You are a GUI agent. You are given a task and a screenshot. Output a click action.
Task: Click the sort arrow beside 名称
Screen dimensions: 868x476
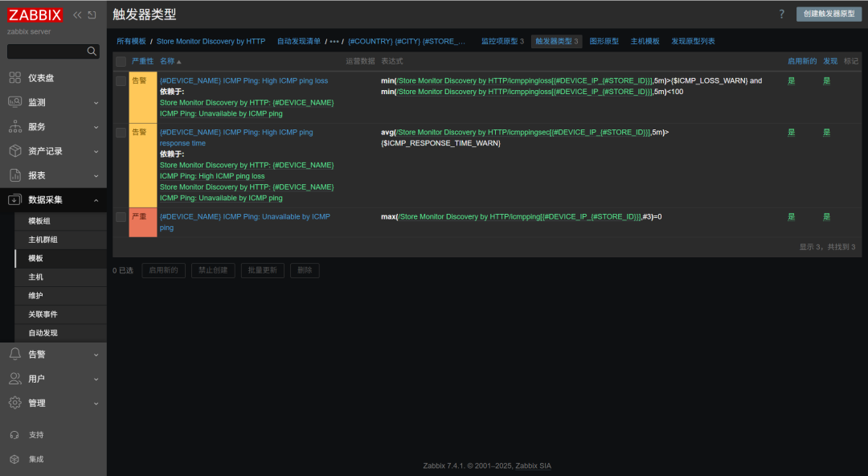[178, 61]
